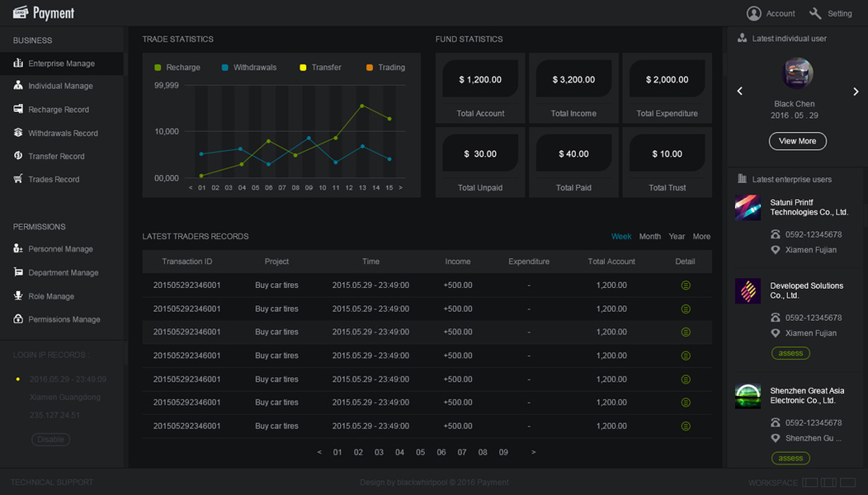
Task: Open the individual user's View More button
Action: [x=797, y=141]
